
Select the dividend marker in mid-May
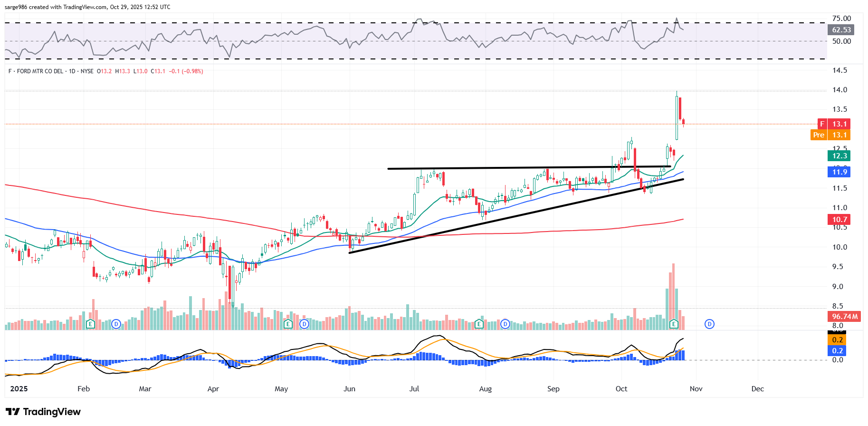coord(304,324)
